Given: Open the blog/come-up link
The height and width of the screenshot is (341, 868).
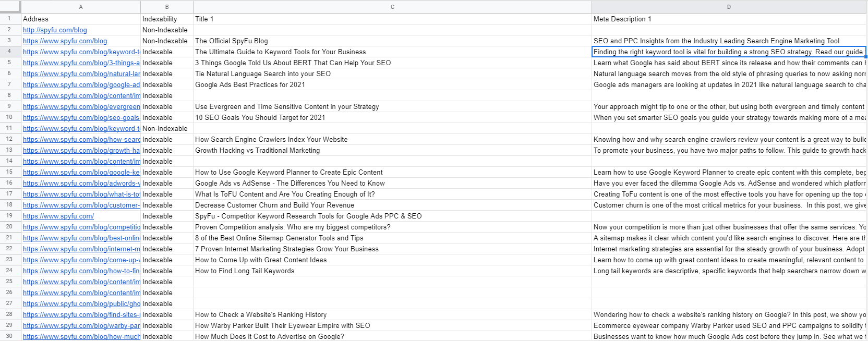Looking at the screenshot, I should [x=81, y=260].
